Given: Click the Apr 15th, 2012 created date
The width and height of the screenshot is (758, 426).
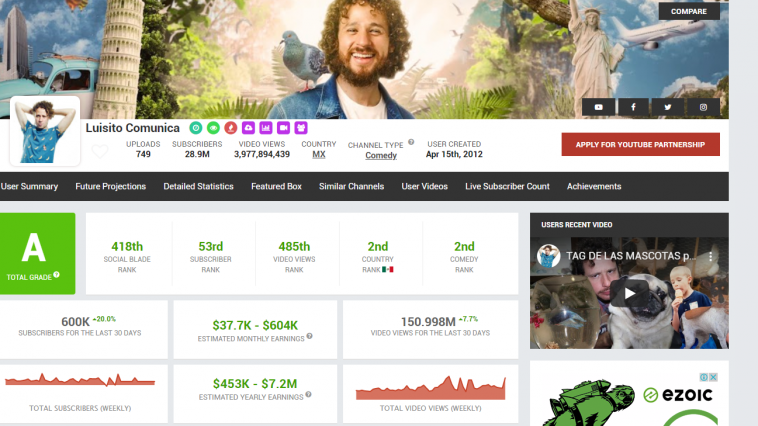Looking at the screenshot, I should [454, 154].
